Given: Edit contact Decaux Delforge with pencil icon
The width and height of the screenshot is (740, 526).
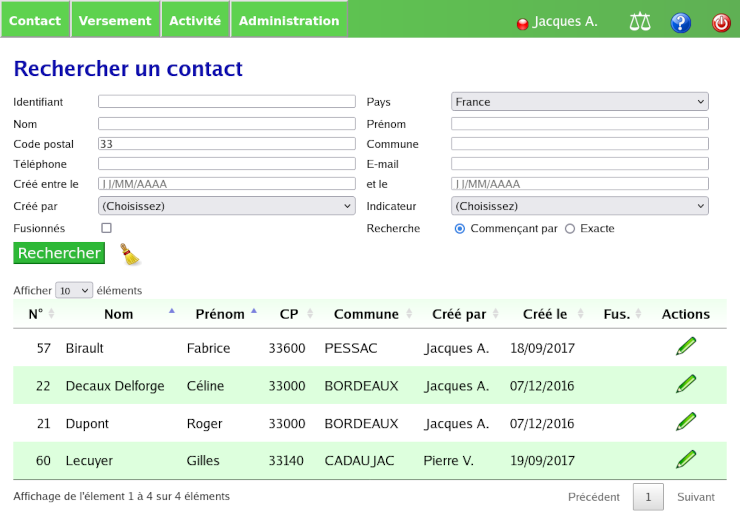Looking at the screenshot, I should coord(686,385).
